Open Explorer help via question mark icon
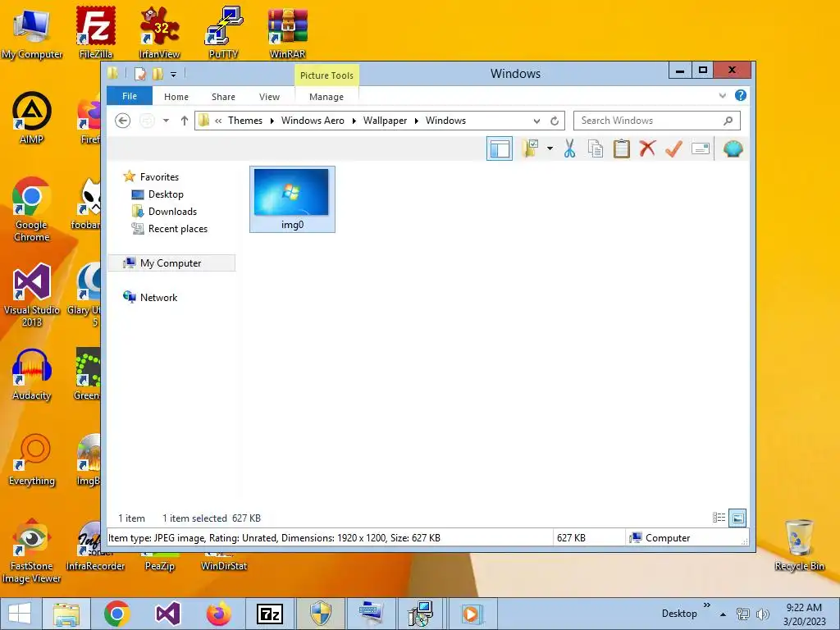This screenshot has height=630, width=840. click(x=741, y=95)
